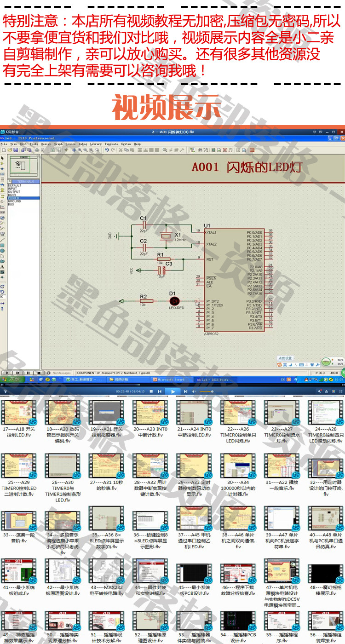Select INPUT terminal from the list
Viewport: 345px width, 644px height.
(12, 189)
